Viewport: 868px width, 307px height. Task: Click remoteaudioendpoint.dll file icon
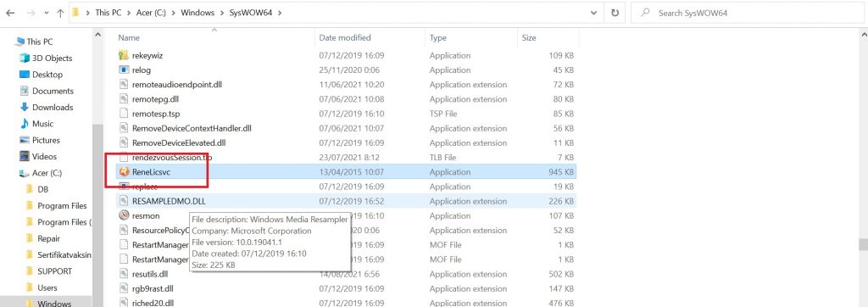(124, 84)
